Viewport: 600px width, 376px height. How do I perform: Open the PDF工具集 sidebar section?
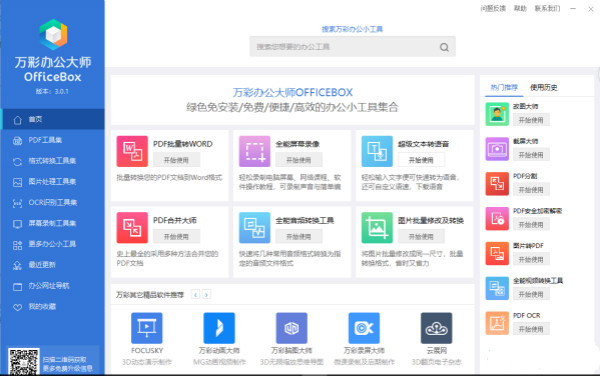[x=53, y=140]
